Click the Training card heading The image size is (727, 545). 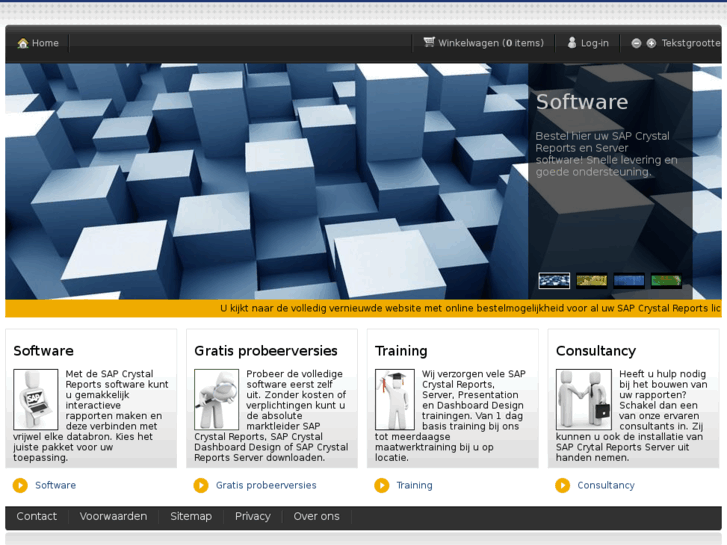[401, 351]
